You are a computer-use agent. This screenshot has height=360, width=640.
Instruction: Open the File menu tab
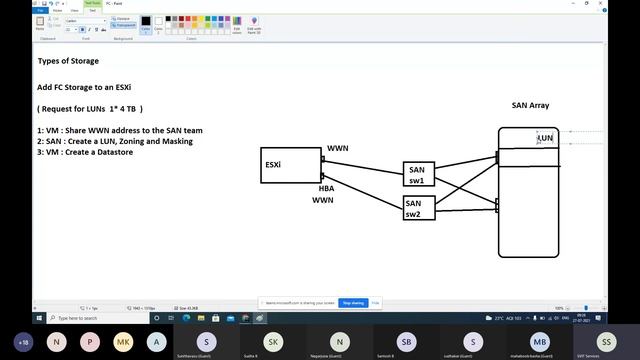(40, 10)
